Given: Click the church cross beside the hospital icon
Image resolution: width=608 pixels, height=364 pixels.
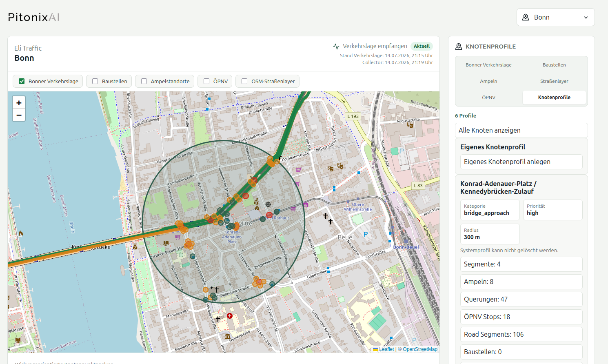Looking at the screenshot, I should point(218,319).
